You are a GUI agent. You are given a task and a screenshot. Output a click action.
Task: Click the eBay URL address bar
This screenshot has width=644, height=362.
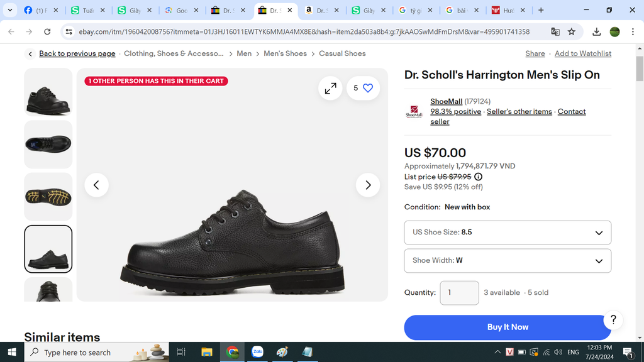pyautogui.click(x=304, y=31)
